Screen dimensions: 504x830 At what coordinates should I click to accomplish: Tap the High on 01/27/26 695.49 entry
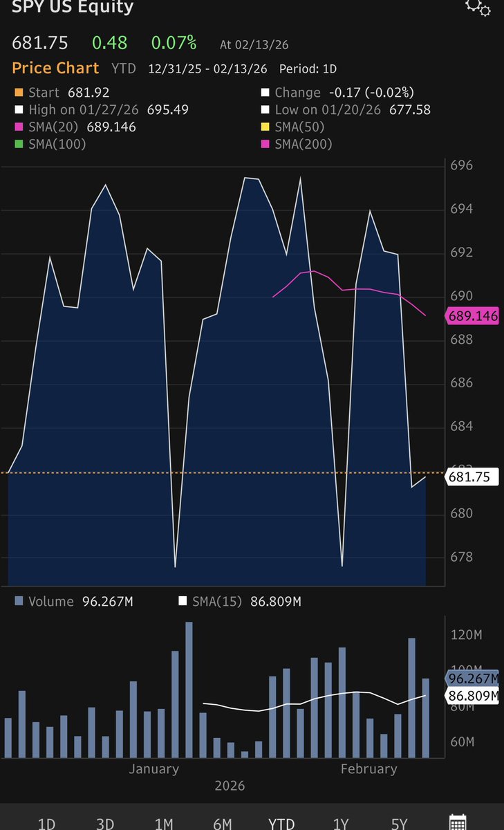tap(101, 110)
